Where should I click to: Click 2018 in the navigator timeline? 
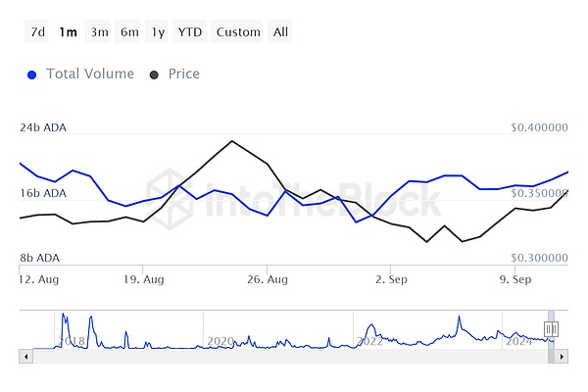coord(73,341)
